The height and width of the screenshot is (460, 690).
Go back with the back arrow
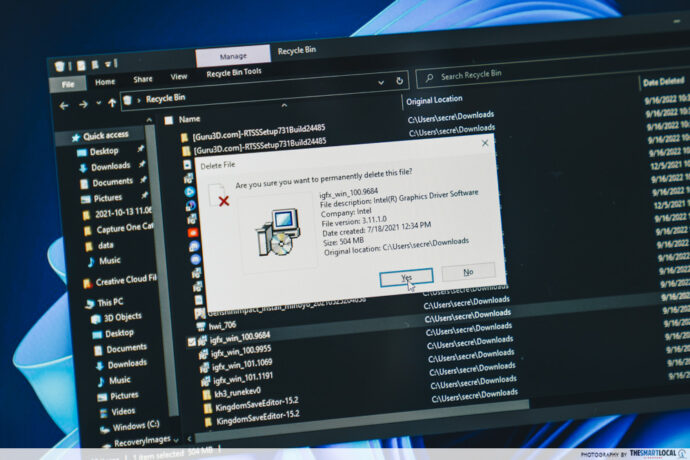tap(64, 106)
